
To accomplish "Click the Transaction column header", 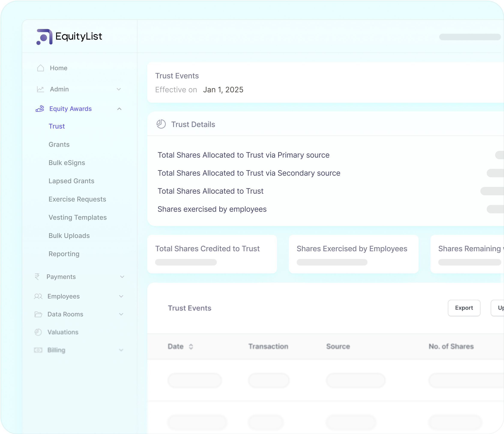I will 268,346.
